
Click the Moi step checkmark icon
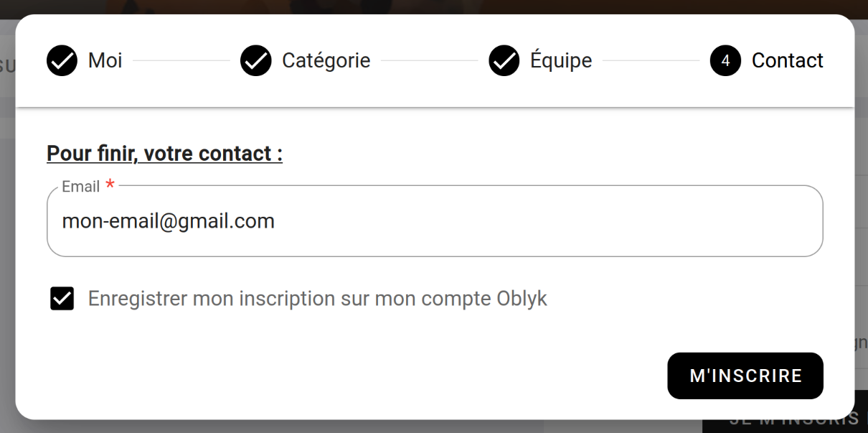coord(62,60)
